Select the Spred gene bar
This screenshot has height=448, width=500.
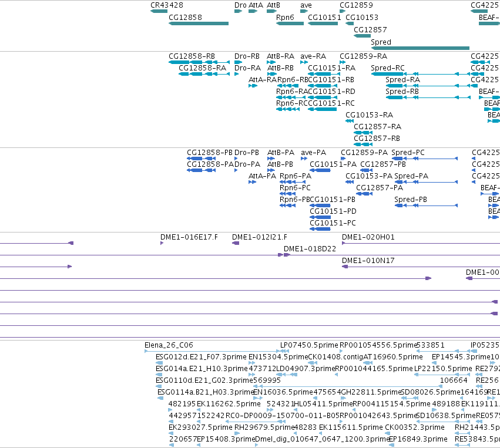420,48
